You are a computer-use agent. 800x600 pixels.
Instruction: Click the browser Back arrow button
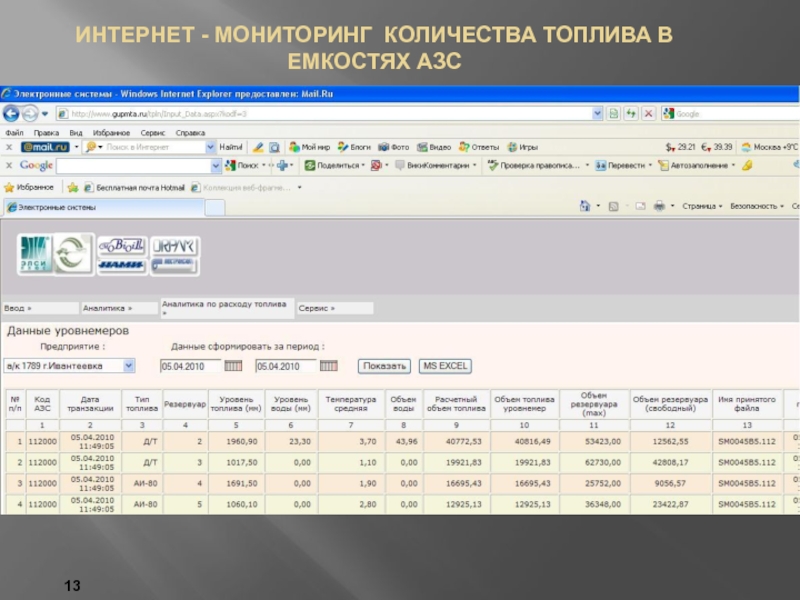coord(11,114)
